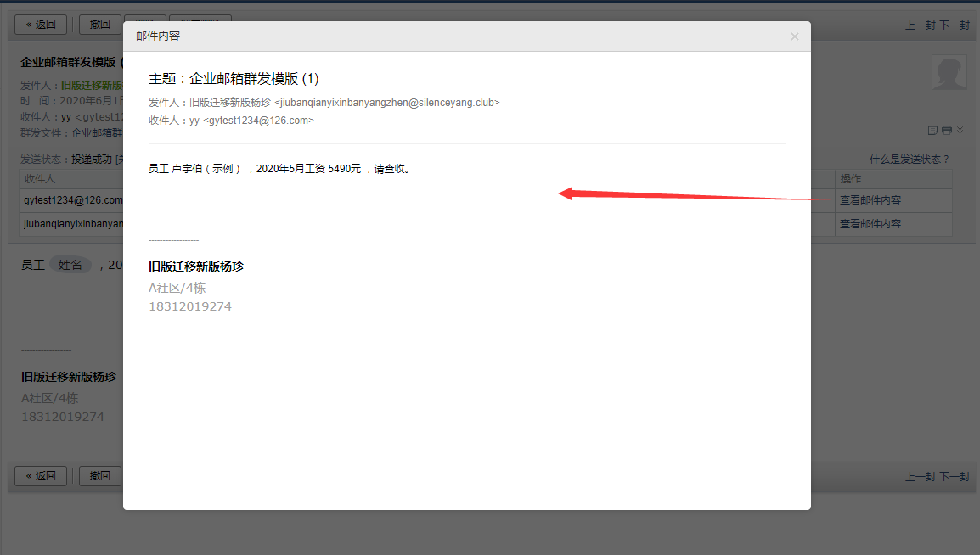Click the print mail icon

pos(947,131)
